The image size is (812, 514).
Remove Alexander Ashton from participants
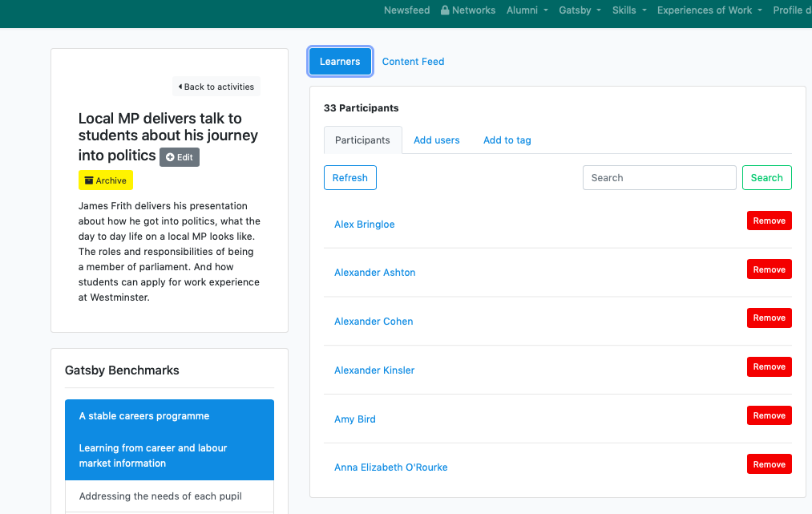(x=769, y=269)
